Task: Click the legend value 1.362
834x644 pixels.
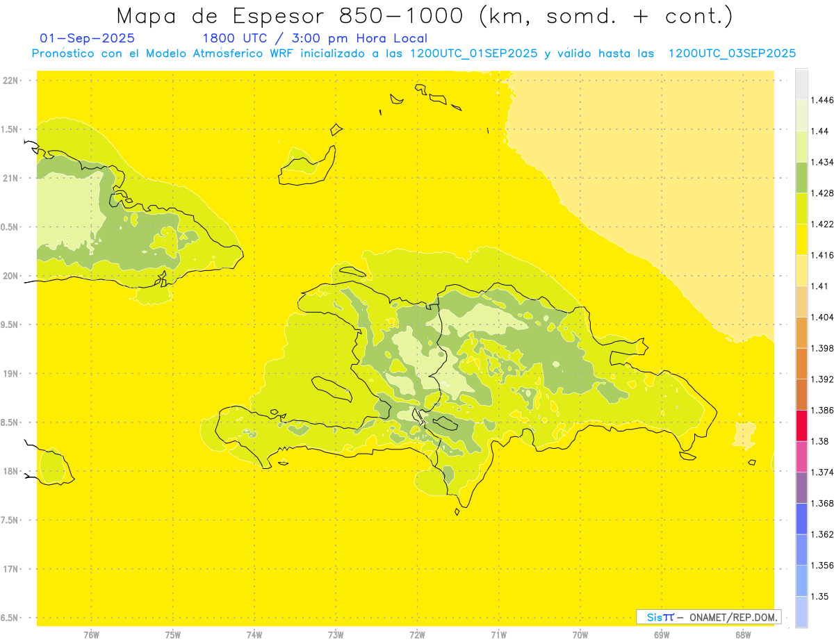Action: pos(821,534)
